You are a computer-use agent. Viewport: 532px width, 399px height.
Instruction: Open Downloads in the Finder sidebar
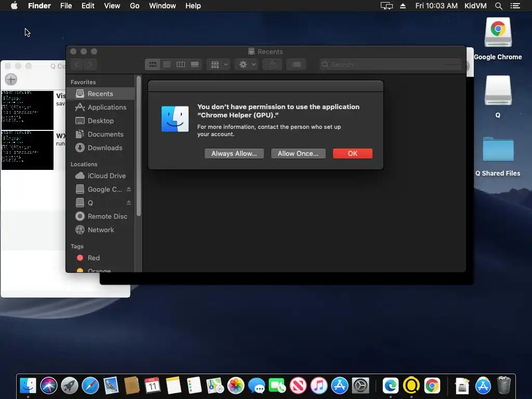pos(100,148)
